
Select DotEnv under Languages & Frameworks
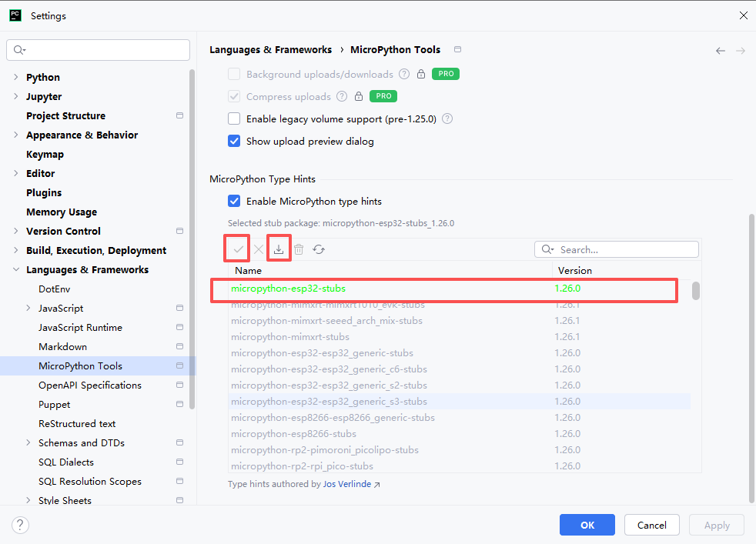54,289
